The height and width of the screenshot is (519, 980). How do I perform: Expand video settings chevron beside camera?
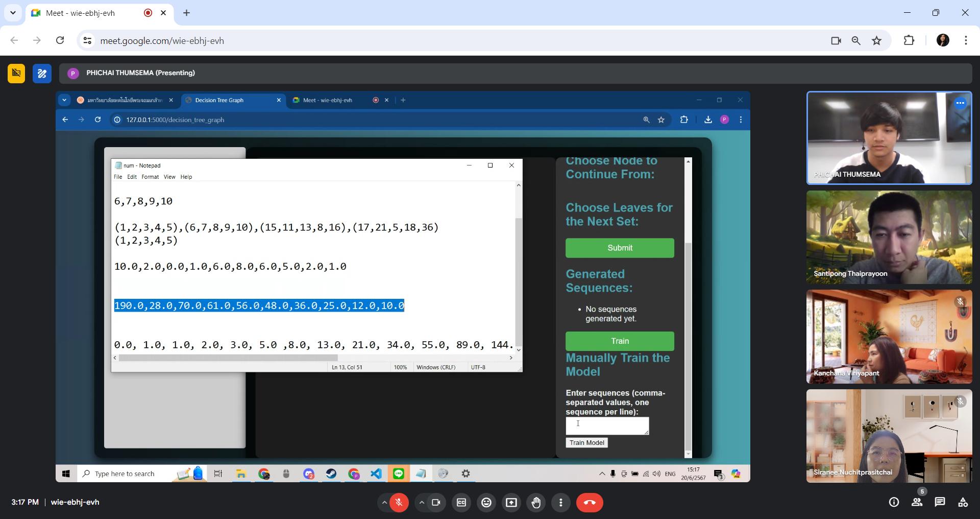pos(422,503)
